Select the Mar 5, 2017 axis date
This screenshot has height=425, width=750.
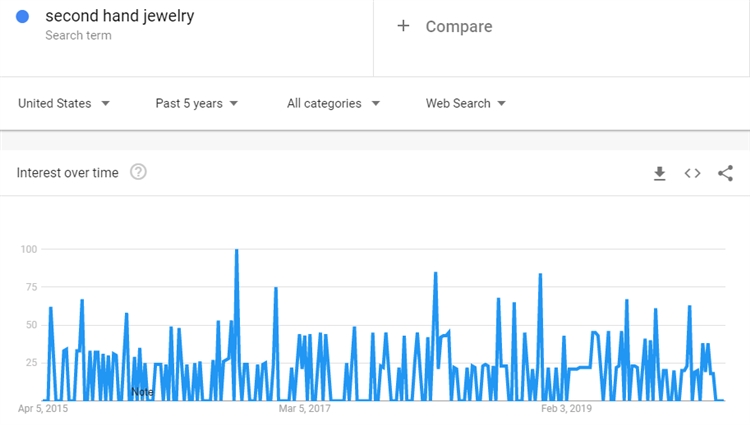pos(304,408)
